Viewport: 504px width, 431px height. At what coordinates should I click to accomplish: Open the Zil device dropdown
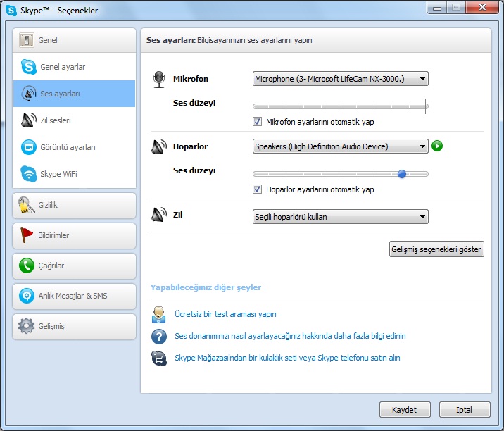click(341, 217)
